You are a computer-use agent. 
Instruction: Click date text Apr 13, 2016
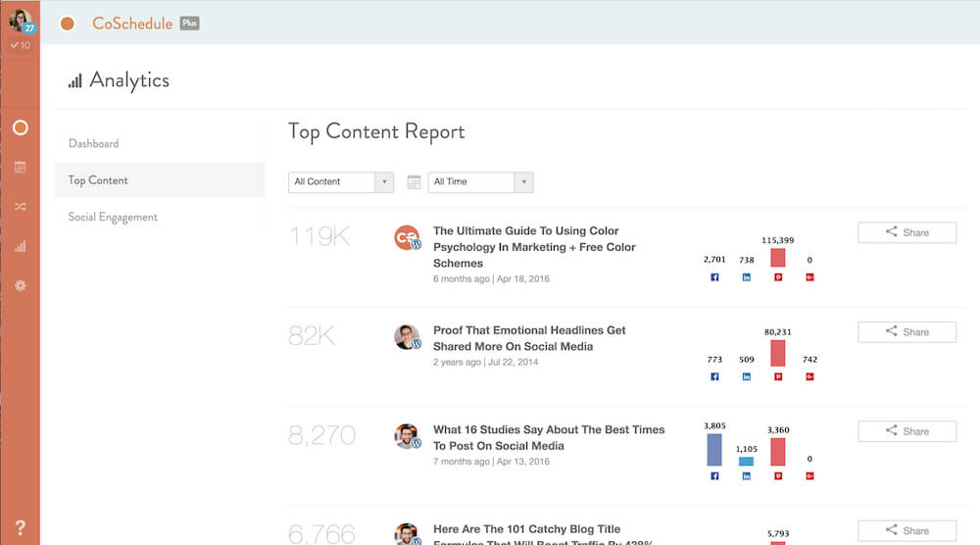523,462
